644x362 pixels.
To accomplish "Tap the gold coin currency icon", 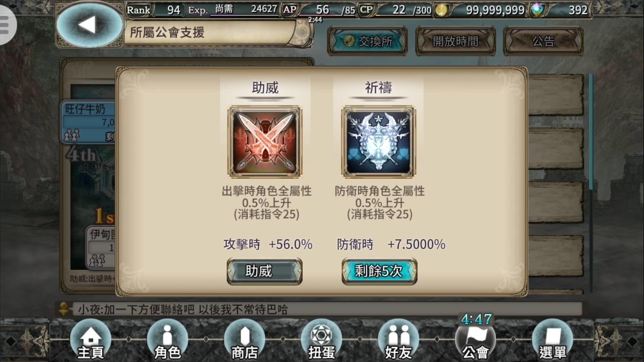I will pos(441,10).
